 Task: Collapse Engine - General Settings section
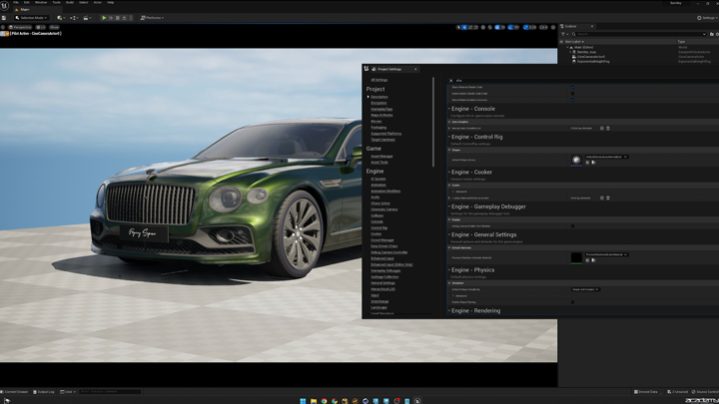pos(449,235)
